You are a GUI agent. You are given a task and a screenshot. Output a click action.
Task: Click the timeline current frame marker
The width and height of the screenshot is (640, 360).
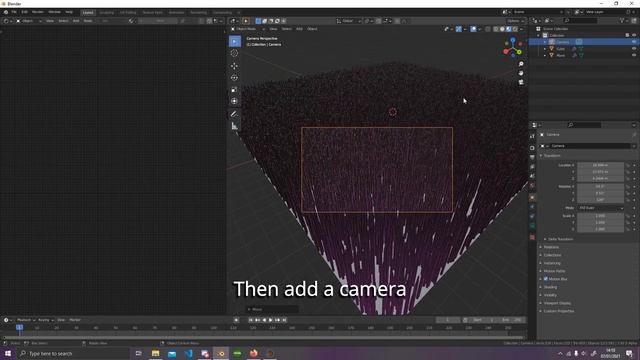[x=19, y=327]
